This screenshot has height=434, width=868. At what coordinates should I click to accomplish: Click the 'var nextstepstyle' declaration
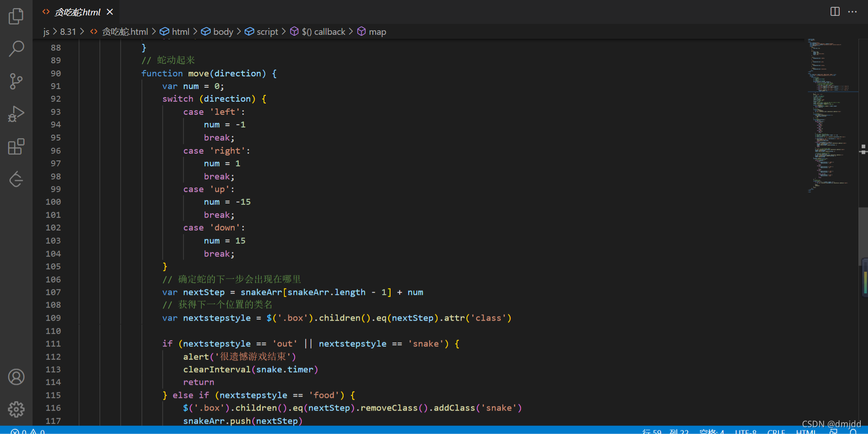(x=337, y=318)
